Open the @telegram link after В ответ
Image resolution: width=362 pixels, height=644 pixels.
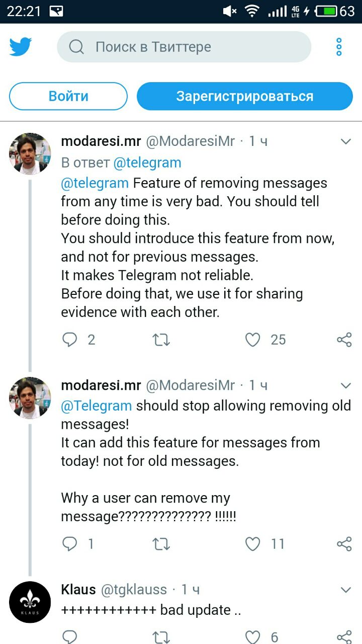click(147, 163)
